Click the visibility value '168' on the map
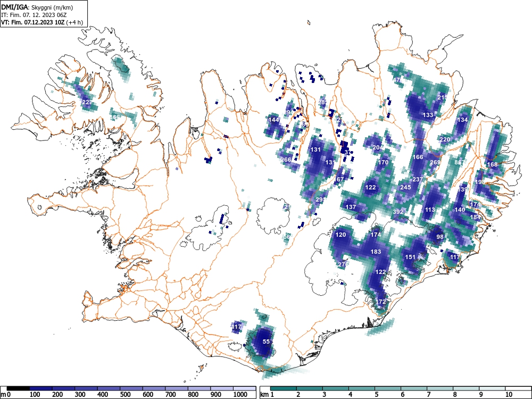The width and height of the screenshot is (532, 399). [x=492, y=164]
